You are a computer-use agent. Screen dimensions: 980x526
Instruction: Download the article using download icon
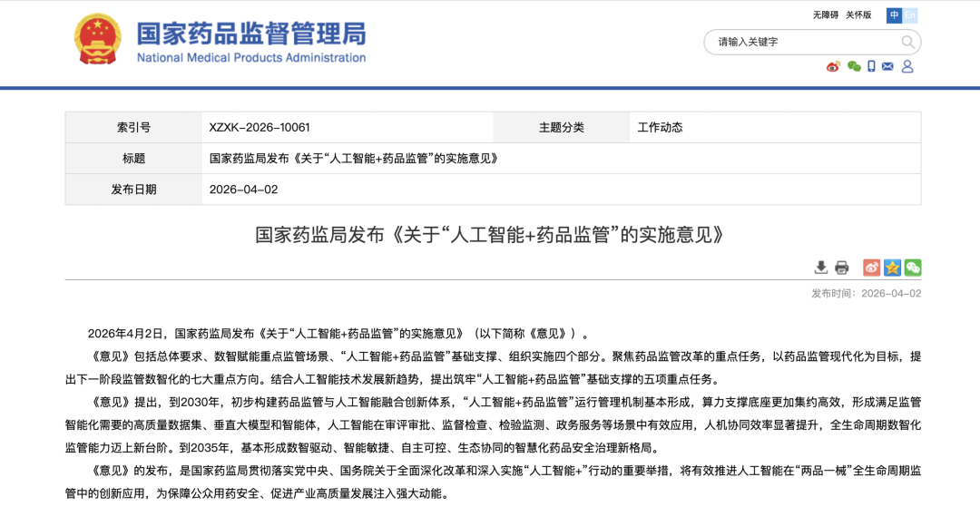[x=820, y=268]
